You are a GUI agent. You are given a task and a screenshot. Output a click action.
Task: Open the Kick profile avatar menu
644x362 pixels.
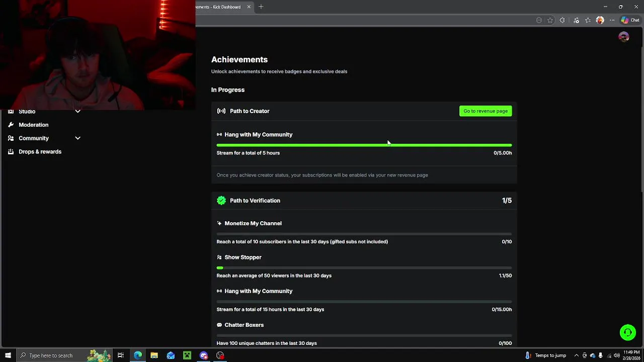click(x=624, y=37)
